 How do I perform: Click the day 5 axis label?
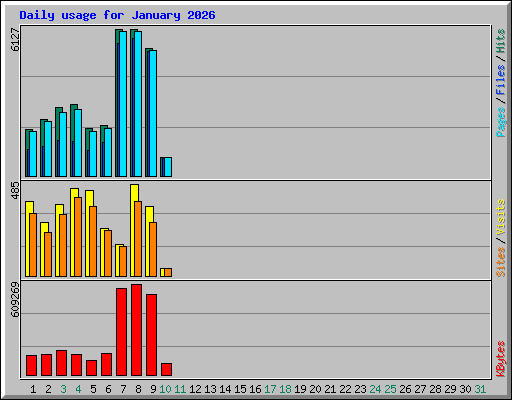[93, 389]
